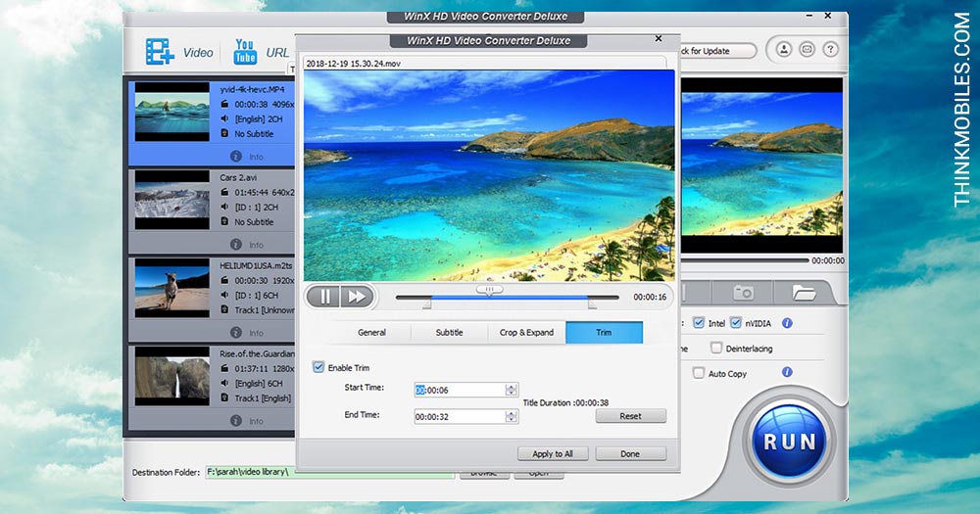This screenshot has height=514, width=980.
Task: Click the Done button
Action: click(630, 453)
